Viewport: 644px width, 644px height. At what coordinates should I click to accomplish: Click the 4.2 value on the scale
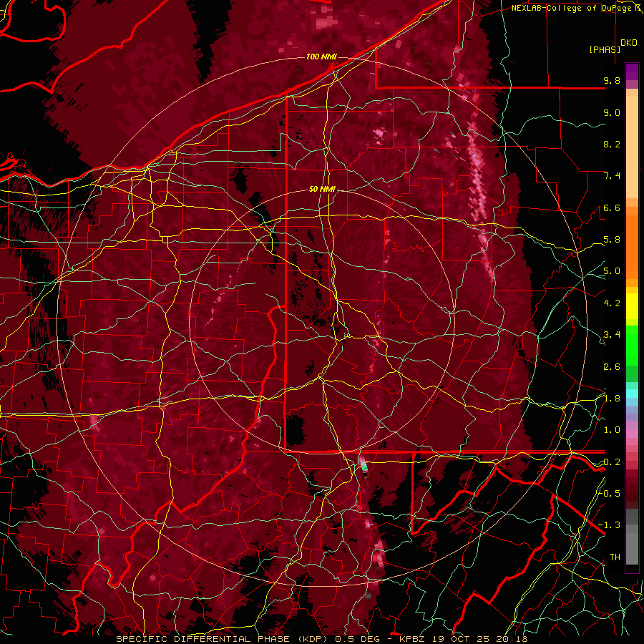[x=612, y=303]
